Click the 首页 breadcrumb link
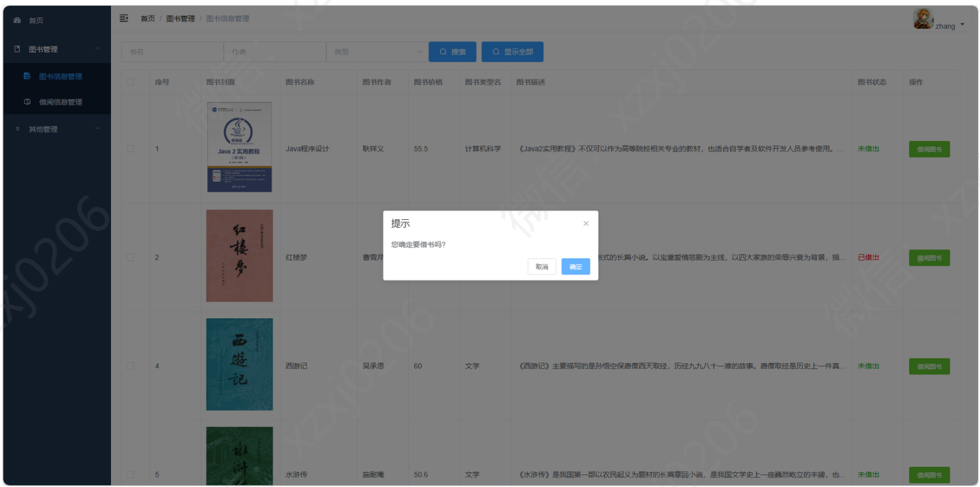This screenshot has height=487, width=980. [x=148, y=19]
